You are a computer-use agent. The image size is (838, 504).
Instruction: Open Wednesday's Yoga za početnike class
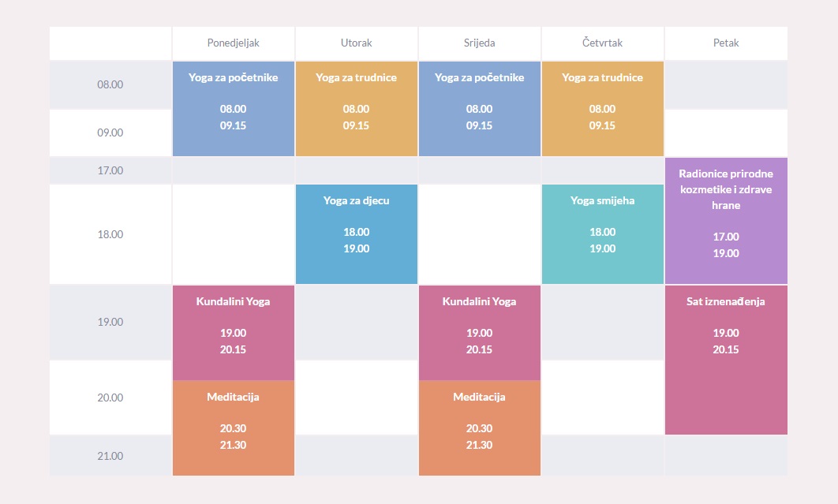(480, 109)
